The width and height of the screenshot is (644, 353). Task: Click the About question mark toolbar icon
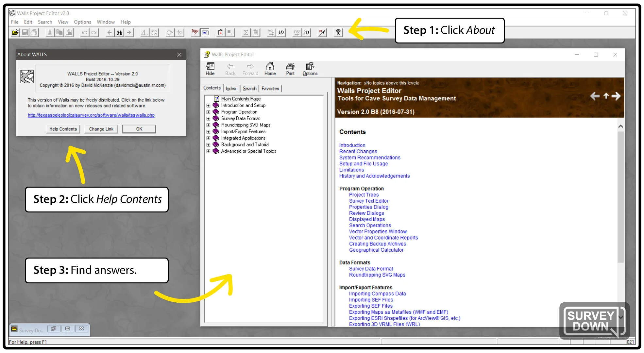click(338, 32)
